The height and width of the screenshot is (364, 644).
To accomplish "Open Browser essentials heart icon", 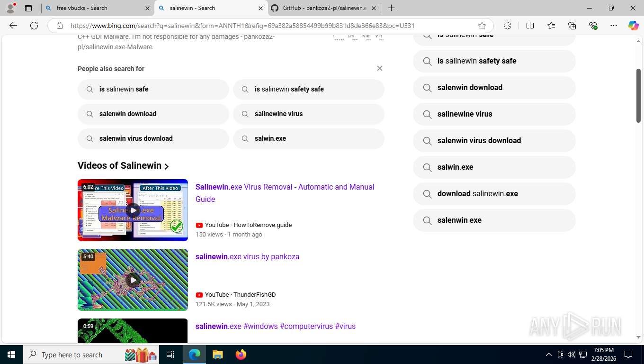I will click(x=593, y=26).
